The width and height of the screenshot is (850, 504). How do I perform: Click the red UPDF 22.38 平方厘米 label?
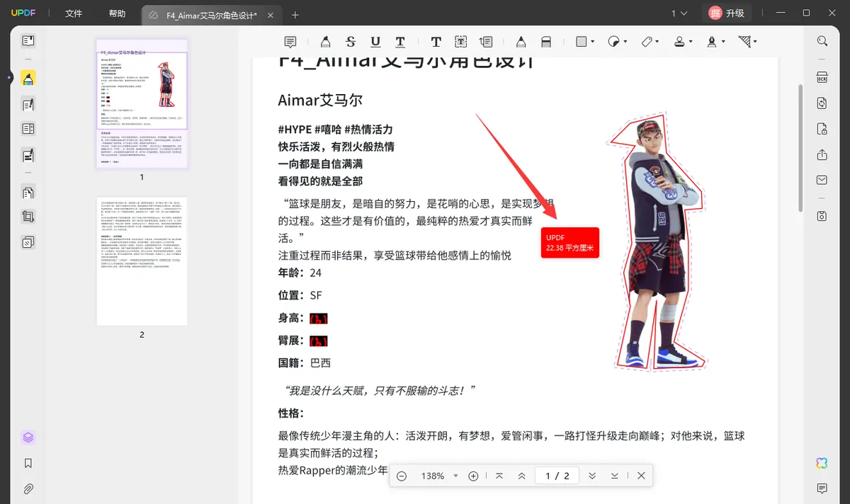(x=570, y=243)
